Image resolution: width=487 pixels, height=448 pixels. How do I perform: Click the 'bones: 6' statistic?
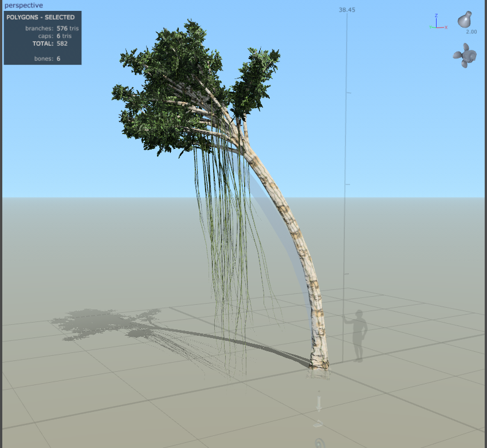tap(47, 58)
